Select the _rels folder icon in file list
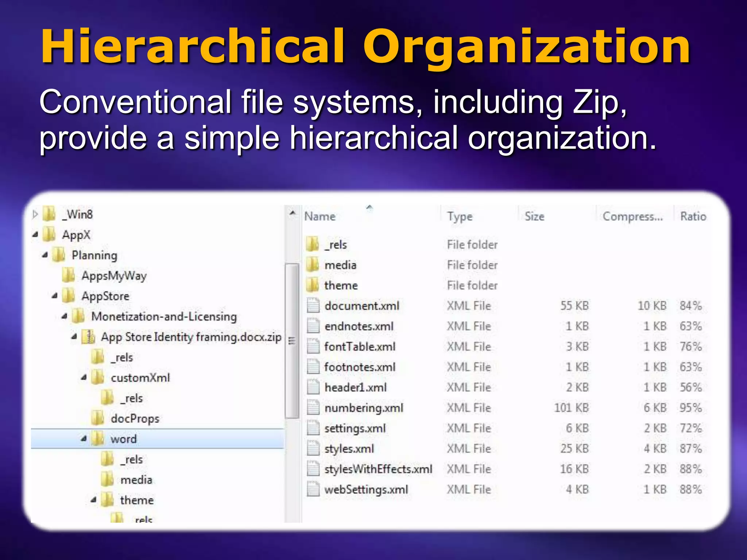 tap(313, 244)
